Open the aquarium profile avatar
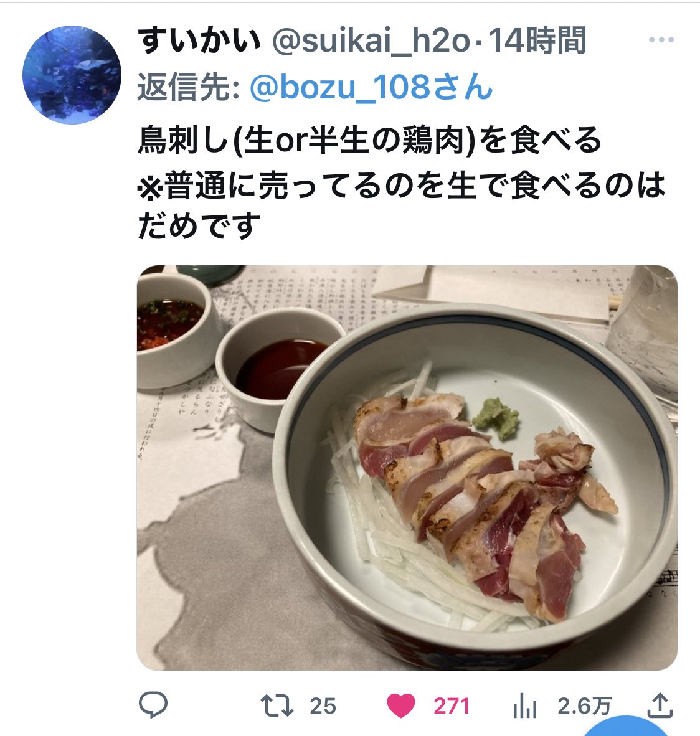This screenshot has height=736, width=700. pyautogui.click(x=72, y=75)
